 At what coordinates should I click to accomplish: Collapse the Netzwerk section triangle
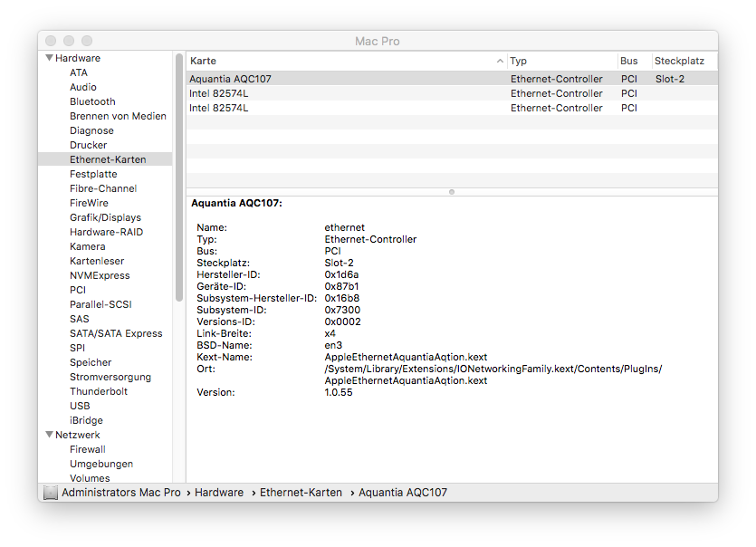[x=49, y=435]
